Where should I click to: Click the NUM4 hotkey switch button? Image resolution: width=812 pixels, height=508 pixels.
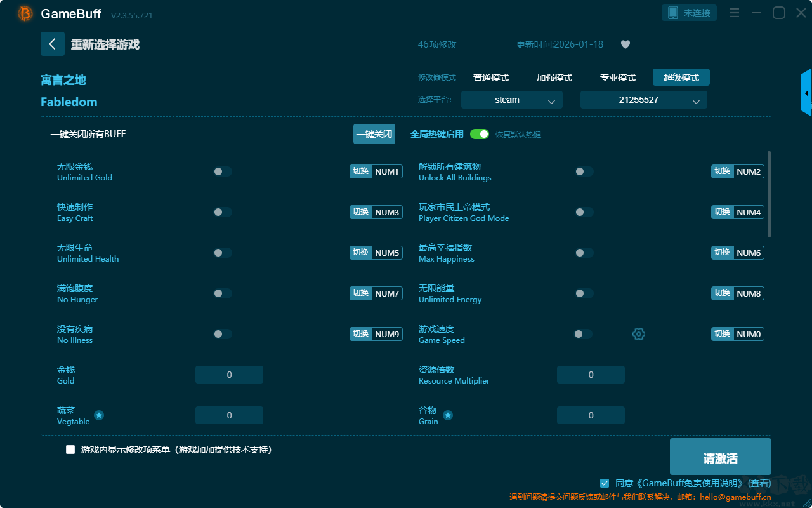point(738,212)
